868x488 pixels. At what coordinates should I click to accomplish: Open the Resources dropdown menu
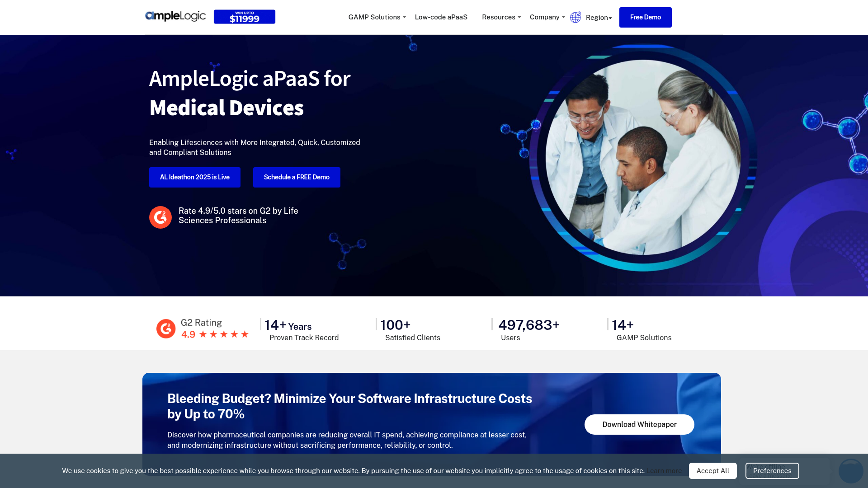(x=499, y=17)
